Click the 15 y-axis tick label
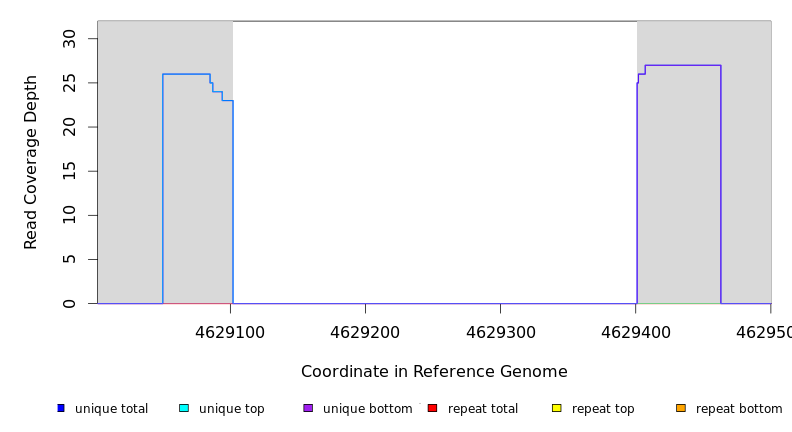The image size is (792, 432). pyautogui.click(x=69, y=171)
